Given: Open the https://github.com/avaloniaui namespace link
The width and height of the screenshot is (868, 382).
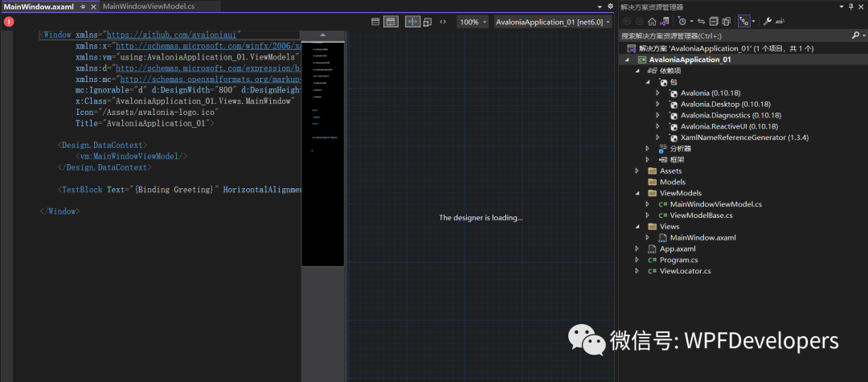Looking at the screenshot, I should 174,35.
